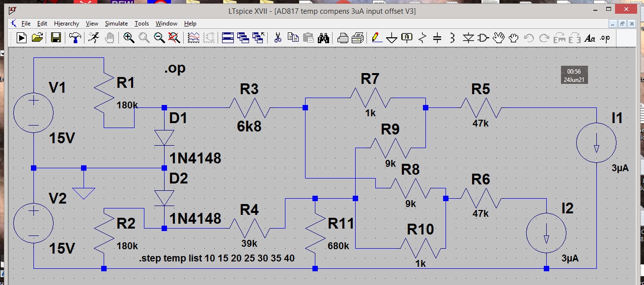
Task: Zoom to fit with crossed magnifier
Action: click(x=174, y=38)
